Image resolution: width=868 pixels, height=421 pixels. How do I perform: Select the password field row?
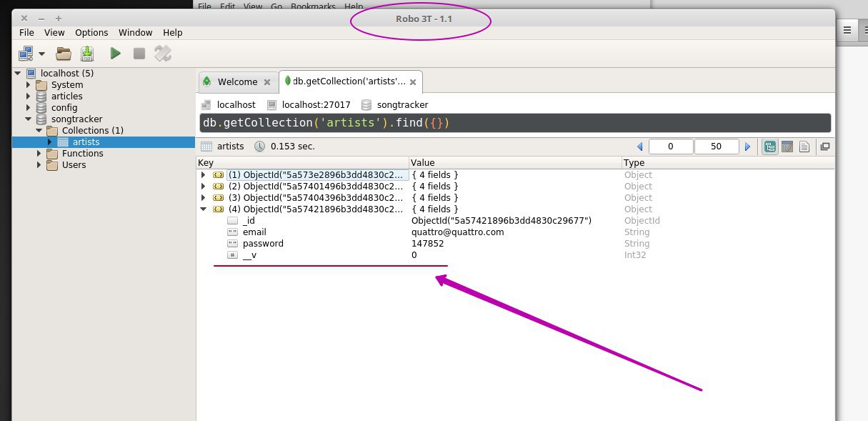coord(515,243)
